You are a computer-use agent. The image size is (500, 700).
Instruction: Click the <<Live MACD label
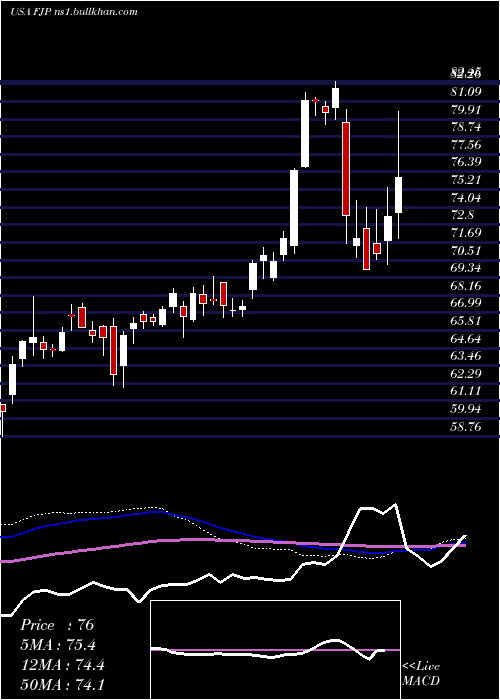coord(421,674)
